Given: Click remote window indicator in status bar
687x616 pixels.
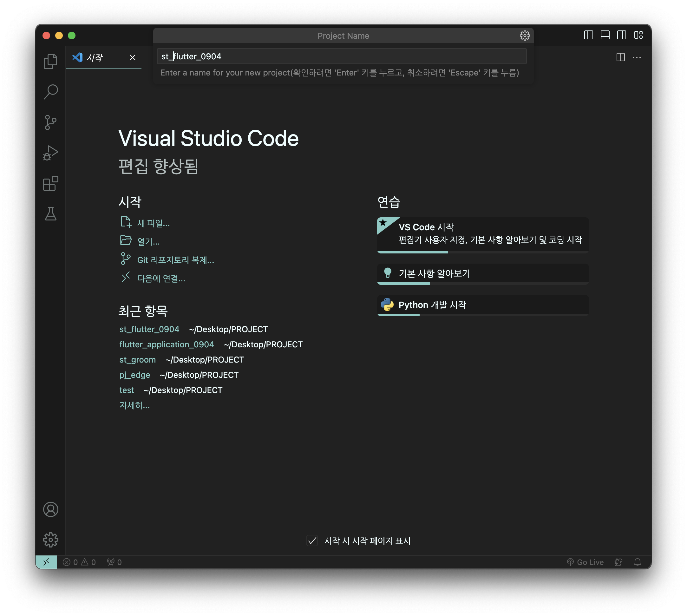Looking at the screenshot, I should (46, 562).
